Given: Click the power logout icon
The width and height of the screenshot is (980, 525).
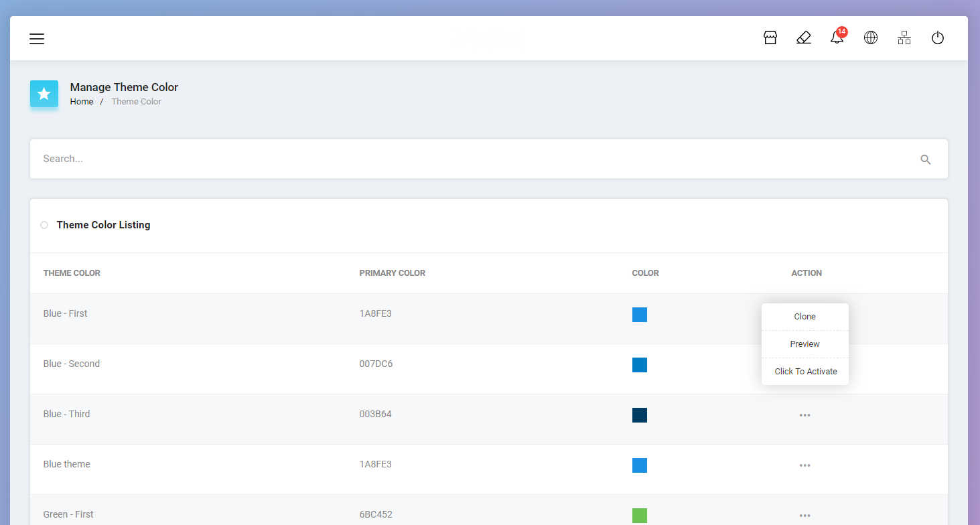Looking at the screenshot, I should point(937,37).
